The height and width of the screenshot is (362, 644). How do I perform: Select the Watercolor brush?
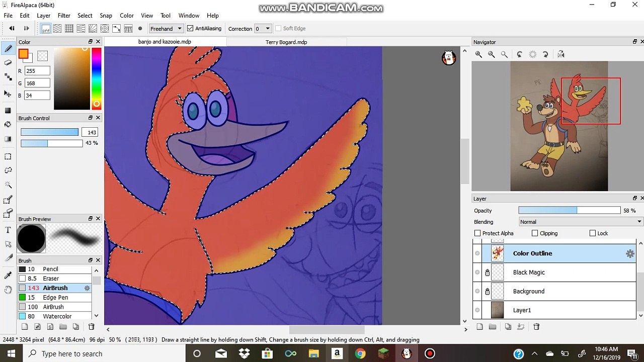click(55, 316)
